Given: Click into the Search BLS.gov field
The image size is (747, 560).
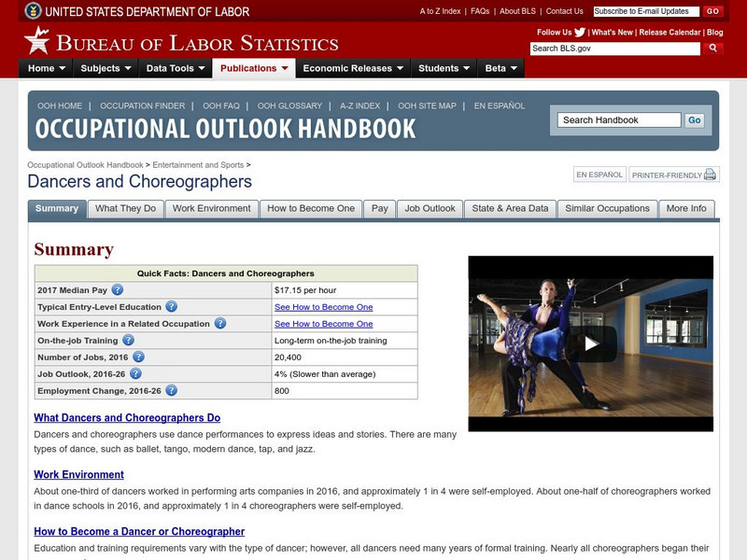Looking at the screenshot, I should point(615,49).
